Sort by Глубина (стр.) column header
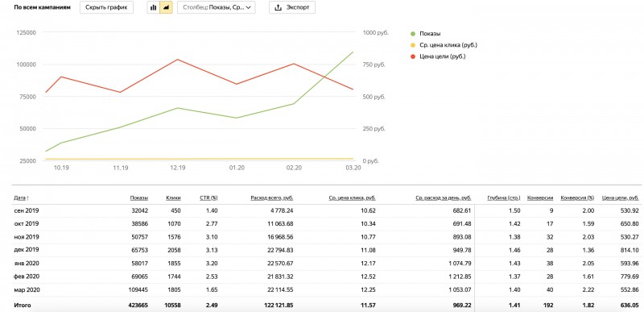This screenshot has height=312, width=644. coord(504,198)
